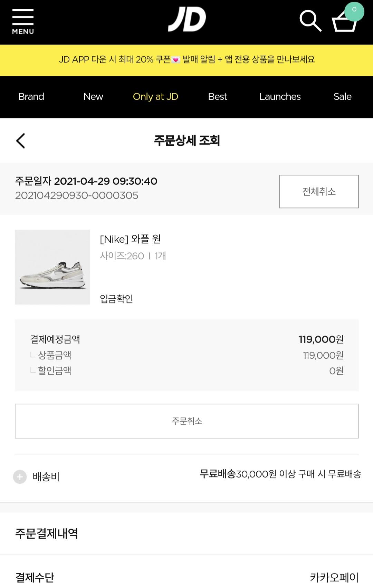Screen dimensions: 373x588
Task: Go to the Launches tab
Action: click(x=280, y=97)
